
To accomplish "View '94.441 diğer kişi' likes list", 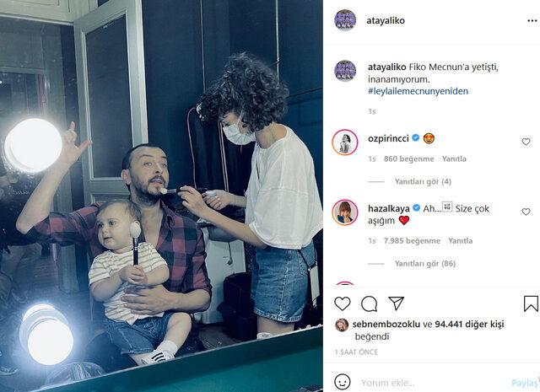I will pos(469,325).
